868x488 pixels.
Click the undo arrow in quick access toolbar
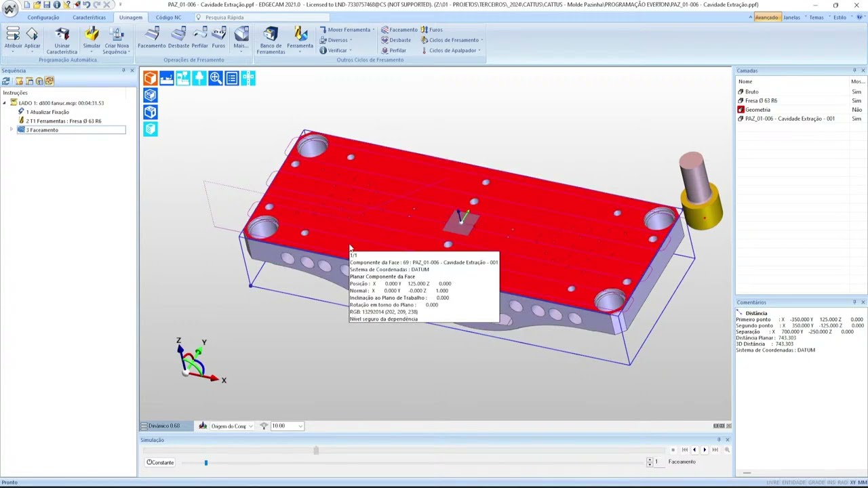(86, 5)
